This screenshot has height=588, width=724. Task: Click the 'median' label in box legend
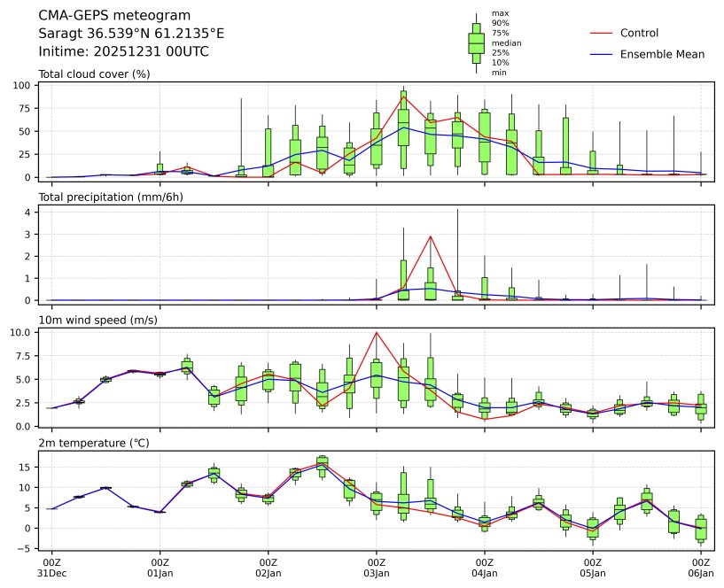pos(506,43)
